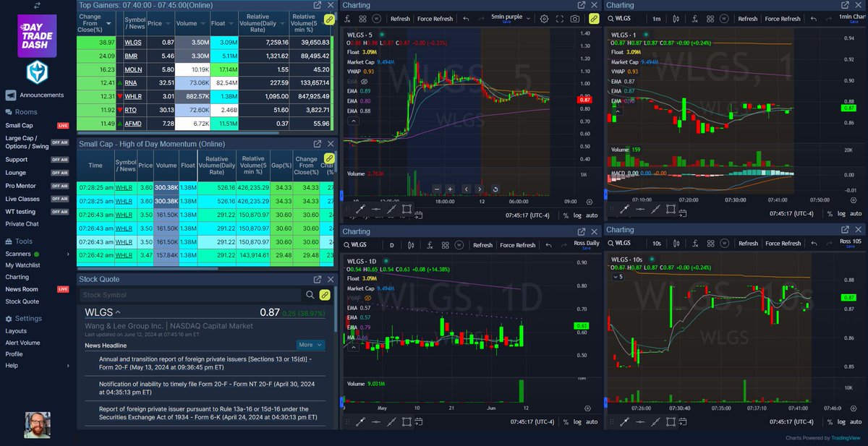Open the Change From Close column filter dropdown
868x446 pixels.
pyautogui.click(x=110, y=24)
